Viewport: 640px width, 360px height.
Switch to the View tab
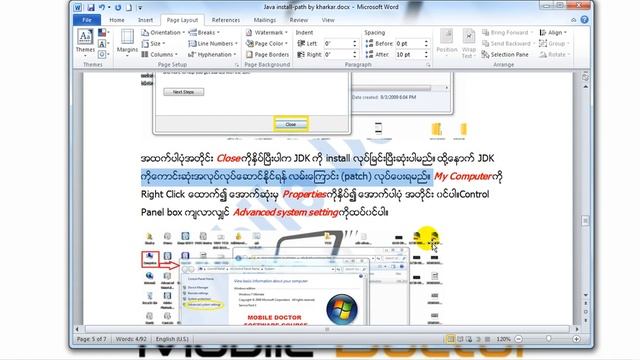coord(328,20)
